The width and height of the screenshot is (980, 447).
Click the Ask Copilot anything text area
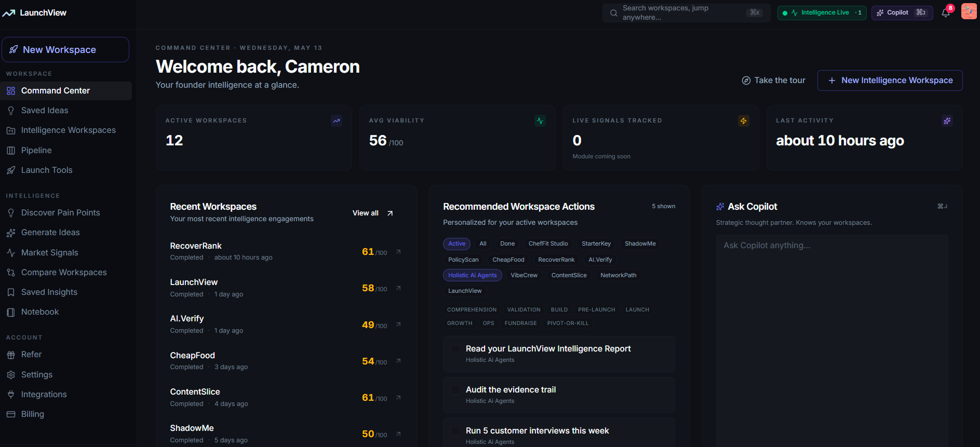point(832,340)
